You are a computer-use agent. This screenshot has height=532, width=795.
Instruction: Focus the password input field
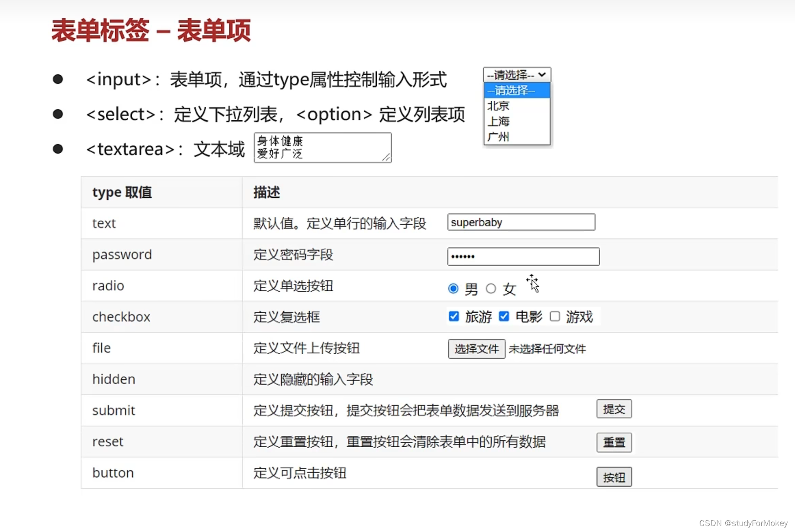[x=523, y=256]
